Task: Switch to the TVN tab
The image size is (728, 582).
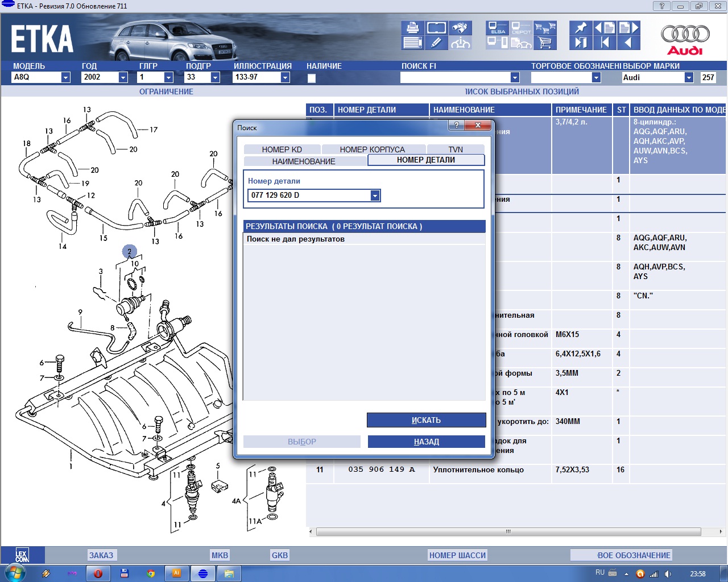Action: (456, 149)
